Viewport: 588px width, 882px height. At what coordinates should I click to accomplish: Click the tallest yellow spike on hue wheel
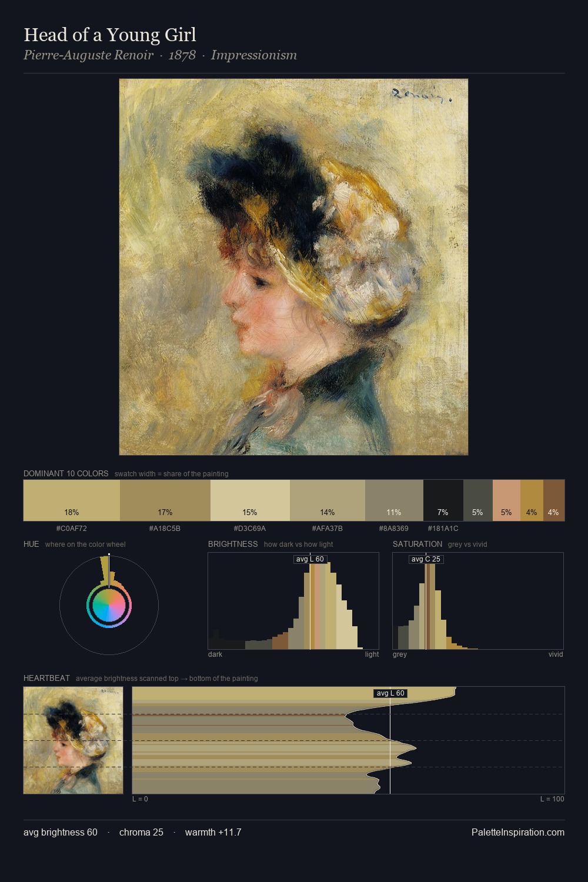coord(106,569)
